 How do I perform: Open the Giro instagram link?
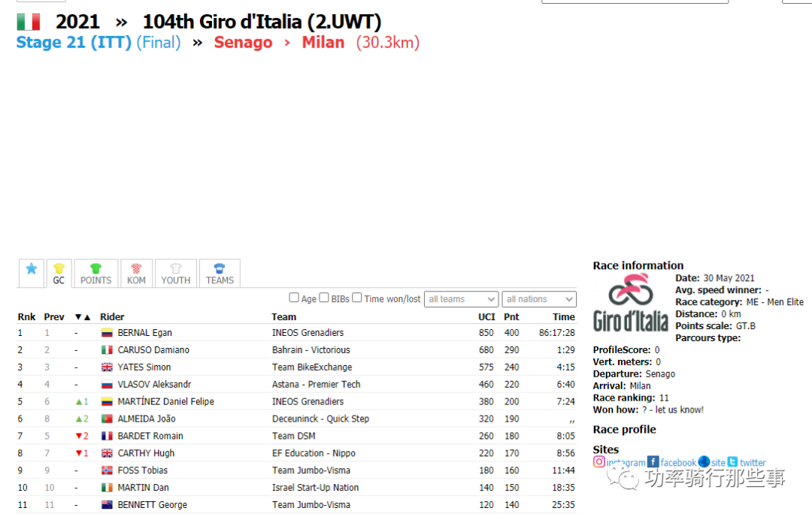tap(626, 463)
